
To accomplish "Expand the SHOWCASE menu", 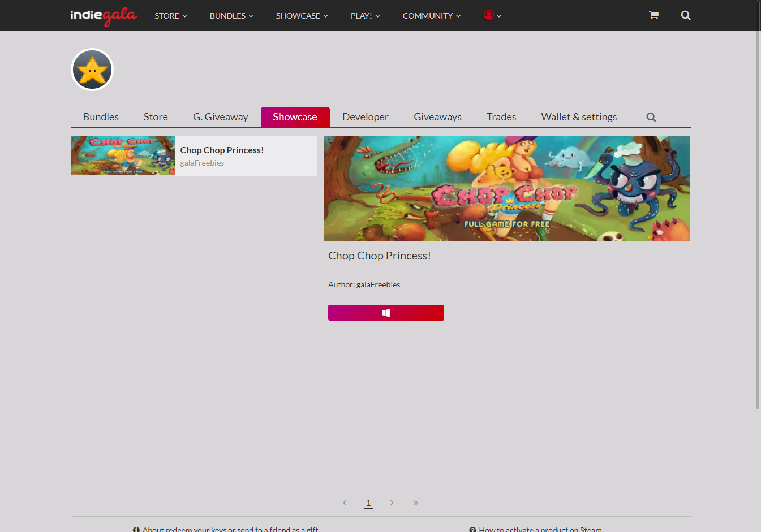I will click(x=302, y=16).
